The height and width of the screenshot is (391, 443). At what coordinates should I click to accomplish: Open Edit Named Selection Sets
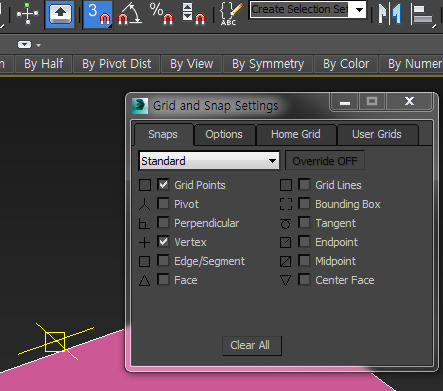231,14
